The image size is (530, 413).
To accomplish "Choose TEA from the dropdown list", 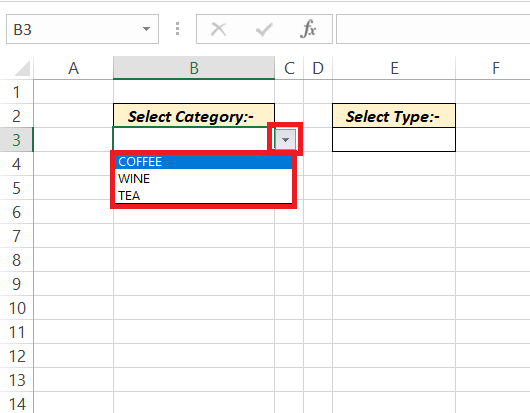I will [203, 195].
